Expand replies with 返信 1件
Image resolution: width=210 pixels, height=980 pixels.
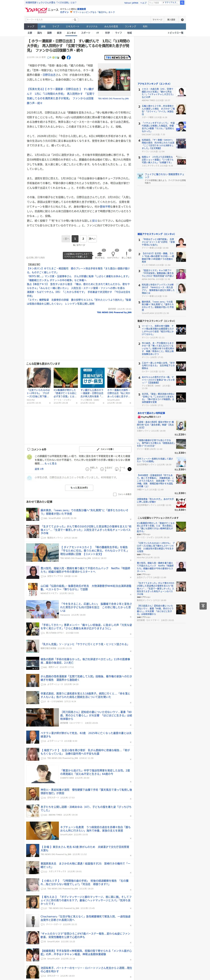point(39,469)
